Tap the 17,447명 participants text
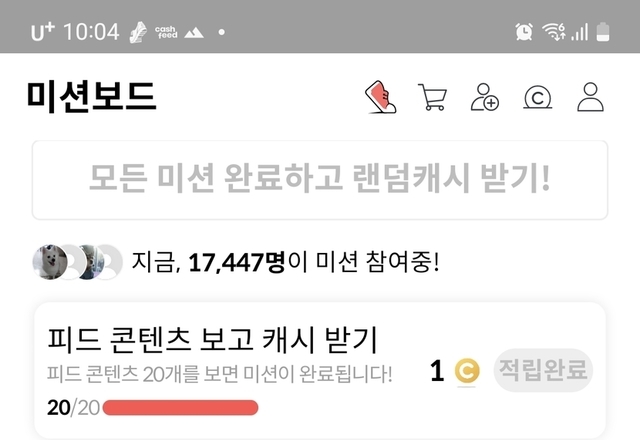640x440 pixels. pos(236,262)
